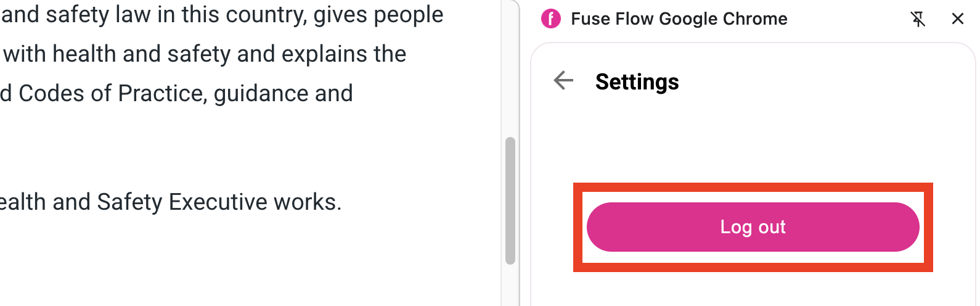This screenshot has height=306, width=980.
Task: Close the Fuse Flow side panel
Action: point(957,19)
